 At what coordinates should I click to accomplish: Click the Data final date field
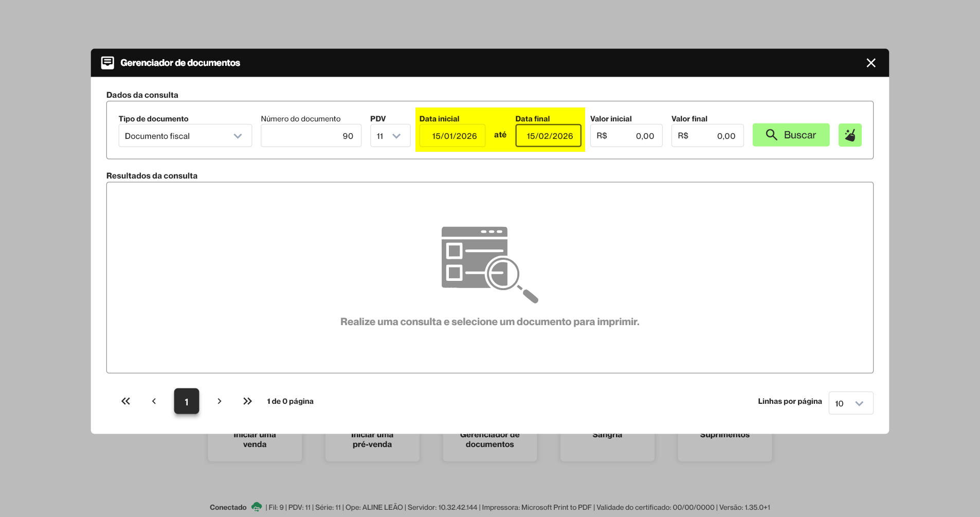coord(548,136)
